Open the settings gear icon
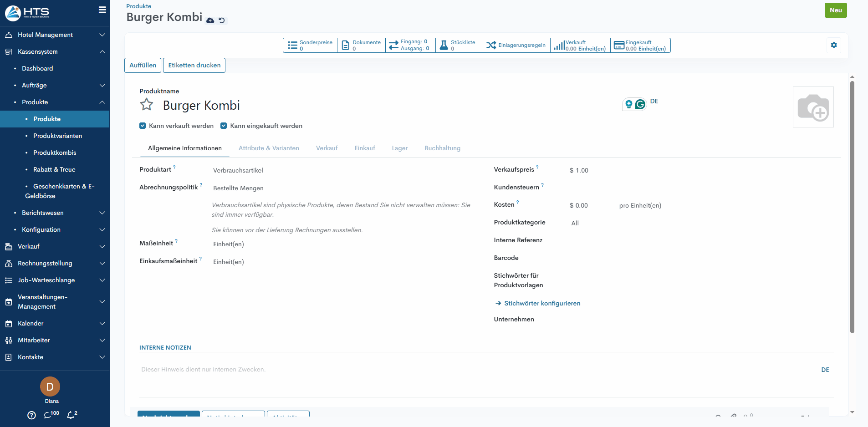This screenshot has width=868, height=427. click(x=833, y=45)
